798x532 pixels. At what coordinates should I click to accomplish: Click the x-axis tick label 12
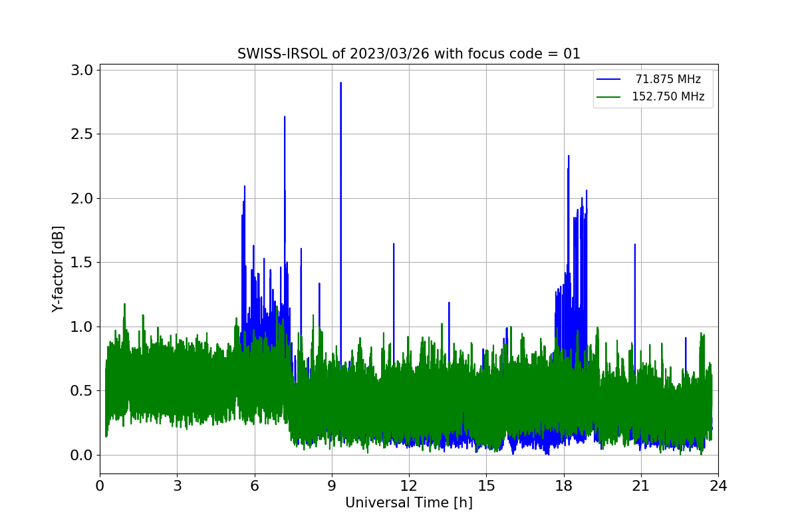pyautogui.click(x=409, y=485)
